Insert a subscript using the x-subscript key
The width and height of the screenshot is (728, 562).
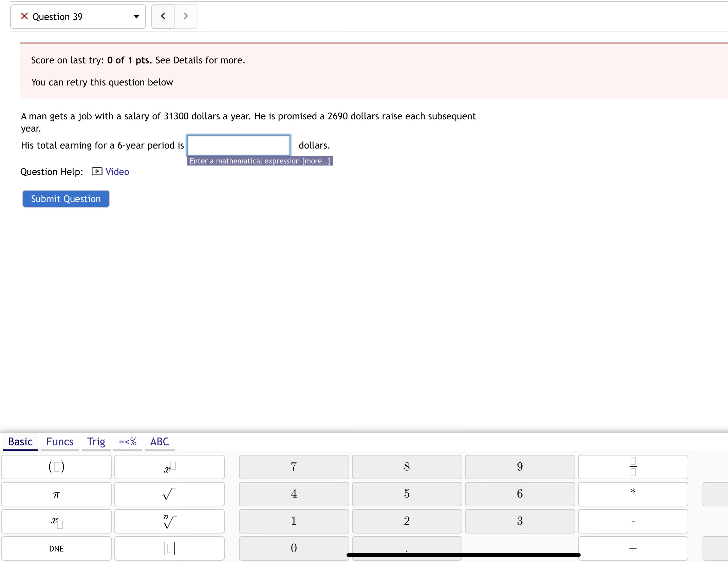[56, 521]
